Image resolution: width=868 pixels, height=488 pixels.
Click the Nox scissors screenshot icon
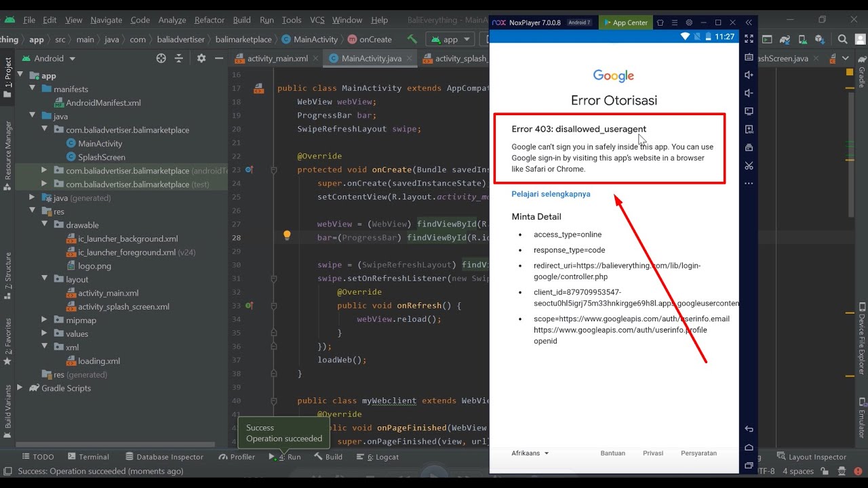749,165
